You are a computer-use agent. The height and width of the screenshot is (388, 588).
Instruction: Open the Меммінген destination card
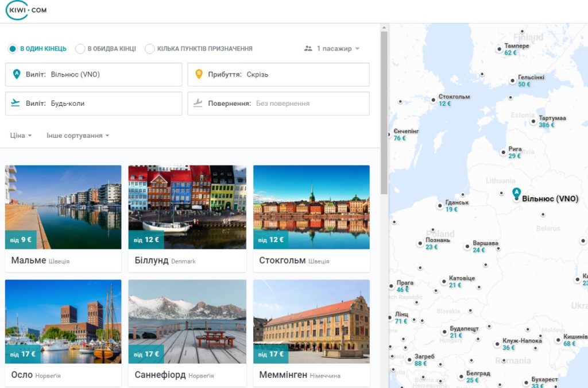coord(311,333)
